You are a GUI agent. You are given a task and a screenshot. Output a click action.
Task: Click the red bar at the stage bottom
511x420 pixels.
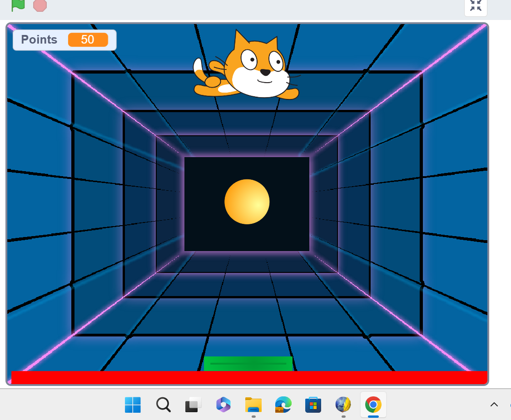tap(249, 377)
